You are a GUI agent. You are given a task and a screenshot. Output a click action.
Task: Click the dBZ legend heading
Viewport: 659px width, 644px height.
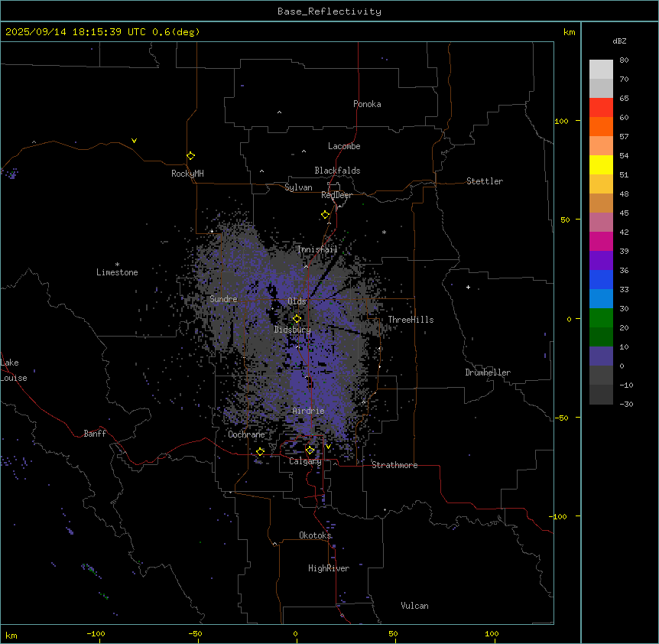[619, 41]
